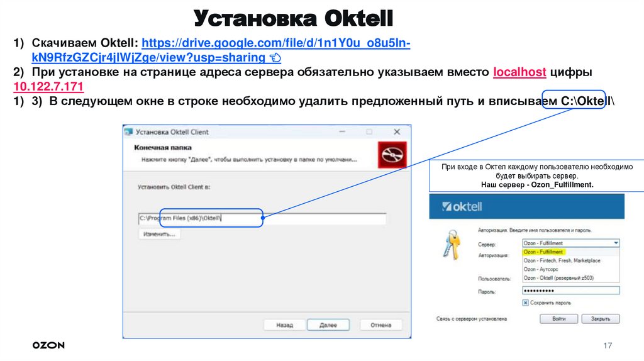Screen dimensions: 644x361
Task: Click the keys icon in Oktell login
Action: pyautogui.click(x=452, y=245)
